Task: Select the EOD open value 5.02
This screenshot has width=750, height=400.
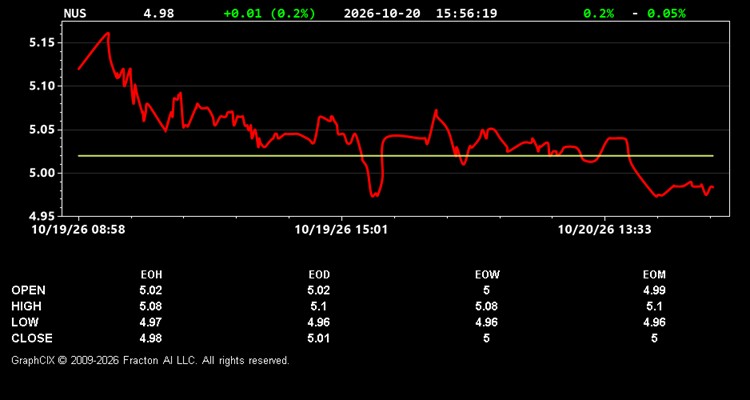Action: click(319, 290)
